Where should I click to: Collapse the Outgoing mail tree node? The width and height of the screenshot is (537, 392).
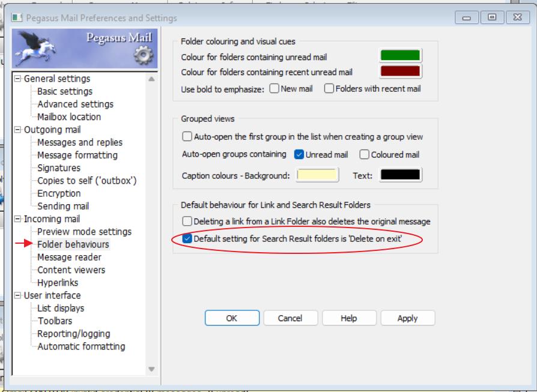[x=17, y=130]
